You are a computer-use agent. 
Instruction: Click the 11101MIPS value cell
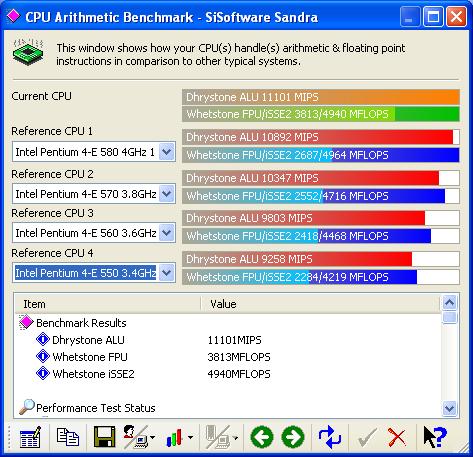point(234,340)
